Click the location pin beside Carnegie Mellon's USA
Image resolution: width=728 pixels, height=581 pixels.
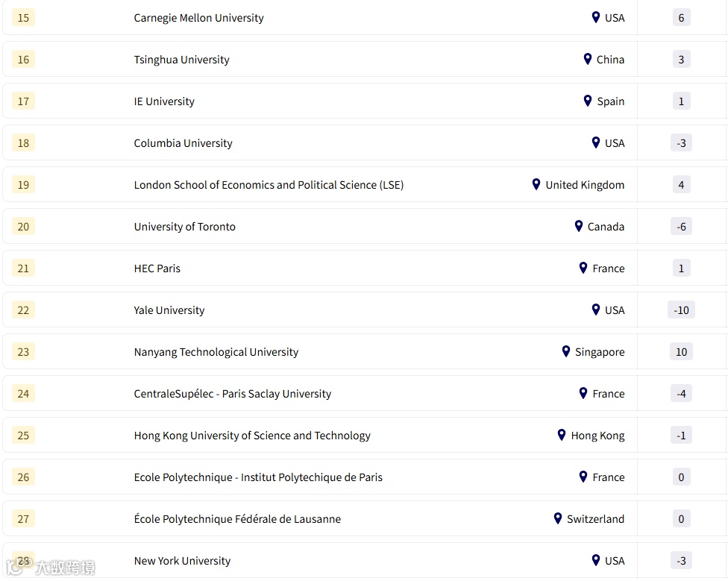pos(595,17)
